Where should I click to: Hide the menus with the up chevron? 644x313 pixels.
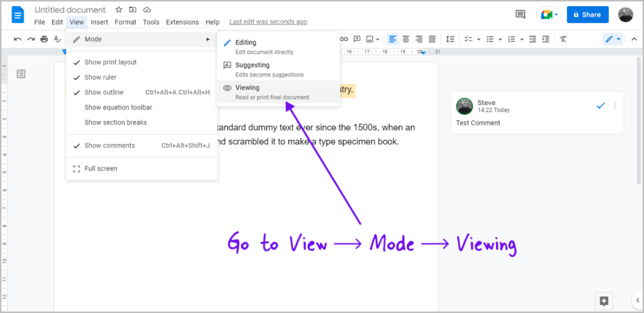coord(634,39)
